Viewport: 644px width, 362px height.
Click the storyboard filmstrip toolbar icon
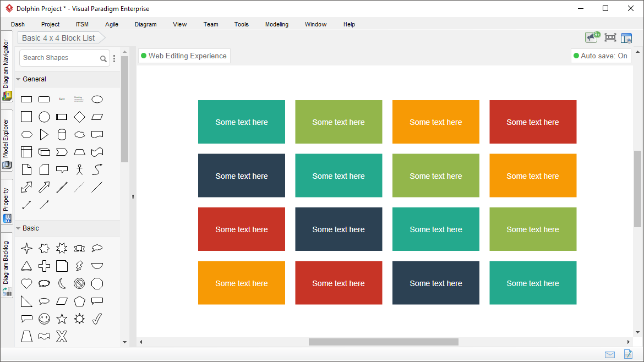click(x=609, y=37)
